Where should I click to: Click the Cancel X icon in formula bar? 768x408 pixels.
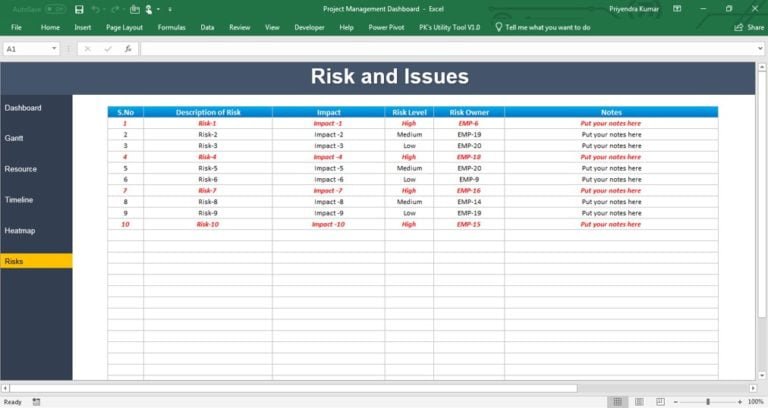click(x=87, y=48)
